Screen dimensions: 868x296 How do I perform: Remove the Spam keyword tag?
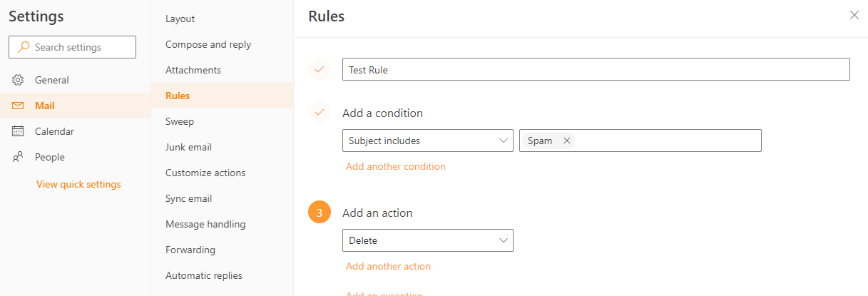click(x=567, y=141)
